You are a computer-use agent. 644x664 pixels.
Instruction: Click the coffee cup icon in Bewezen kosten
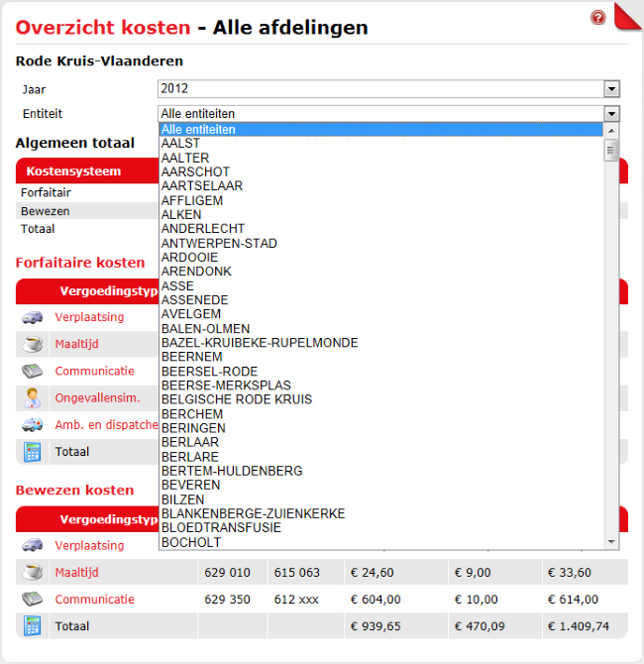(32, 572)
